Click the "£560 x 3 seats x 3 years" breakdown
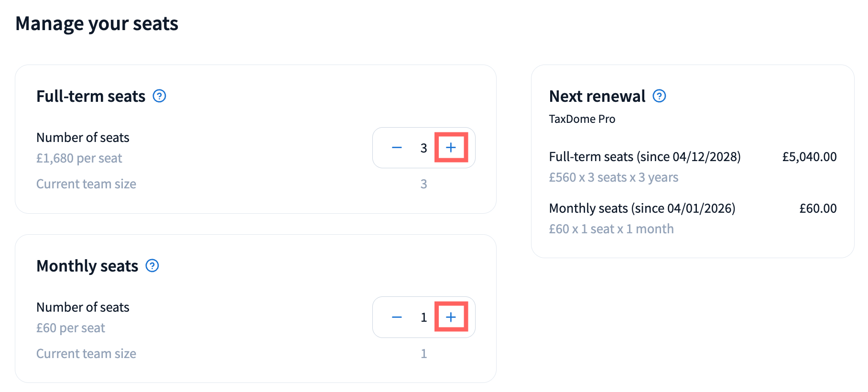The width and height of the screenshot is (868, 392). tap(613, 177)
